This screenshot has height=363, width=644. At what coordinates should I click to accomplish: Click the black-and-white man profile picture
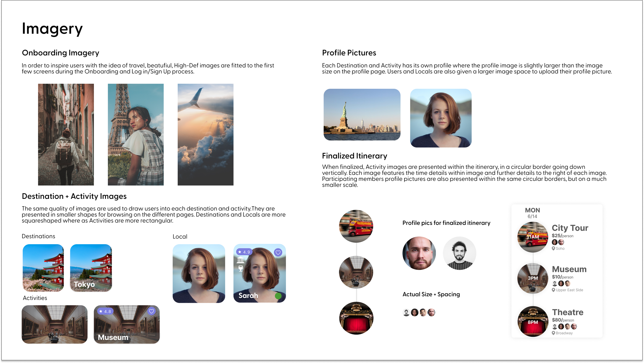coord(460,253)
